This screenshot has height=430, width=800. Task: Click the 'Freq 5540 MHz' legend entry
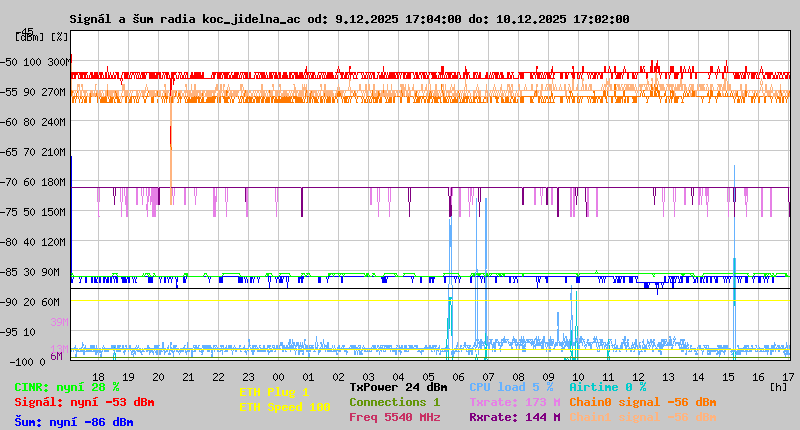(395, 418)
